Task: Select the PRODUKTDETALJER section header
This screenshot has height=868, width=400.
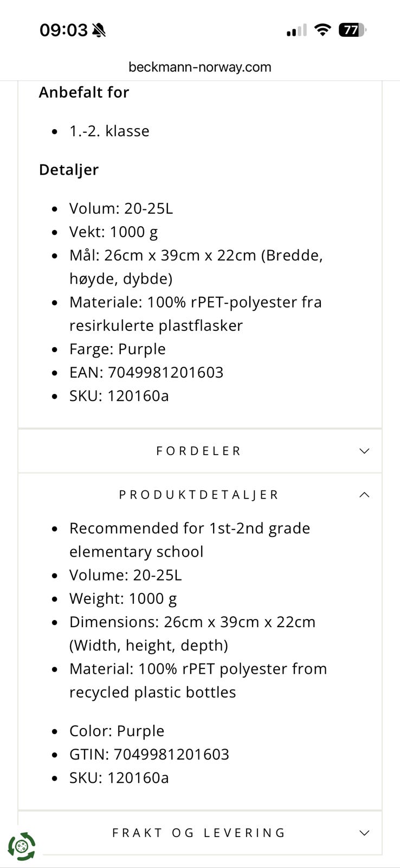Action: click(x=198, y=495)
